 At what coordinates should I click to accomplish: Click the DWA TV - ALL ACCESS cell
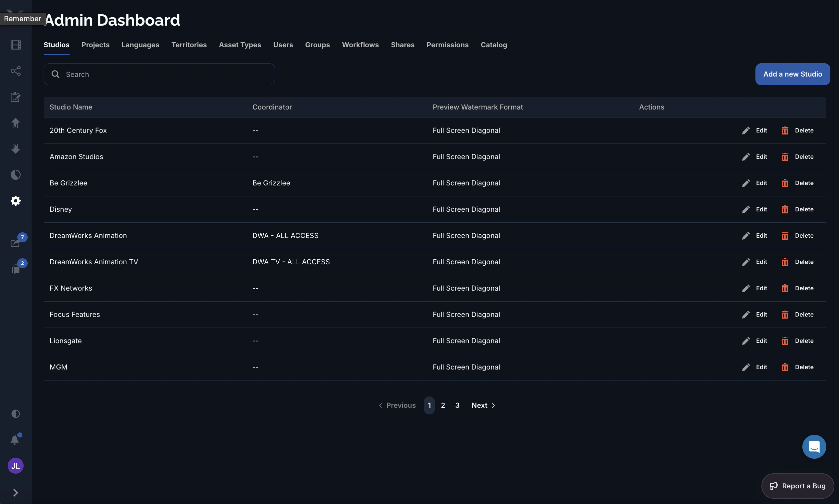tap(291, 262)
